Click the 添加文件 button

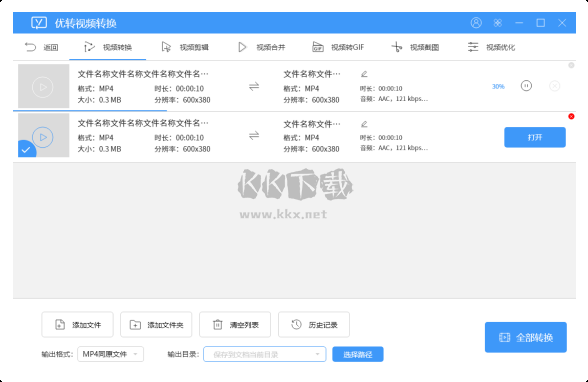click(x=77, y=325)
